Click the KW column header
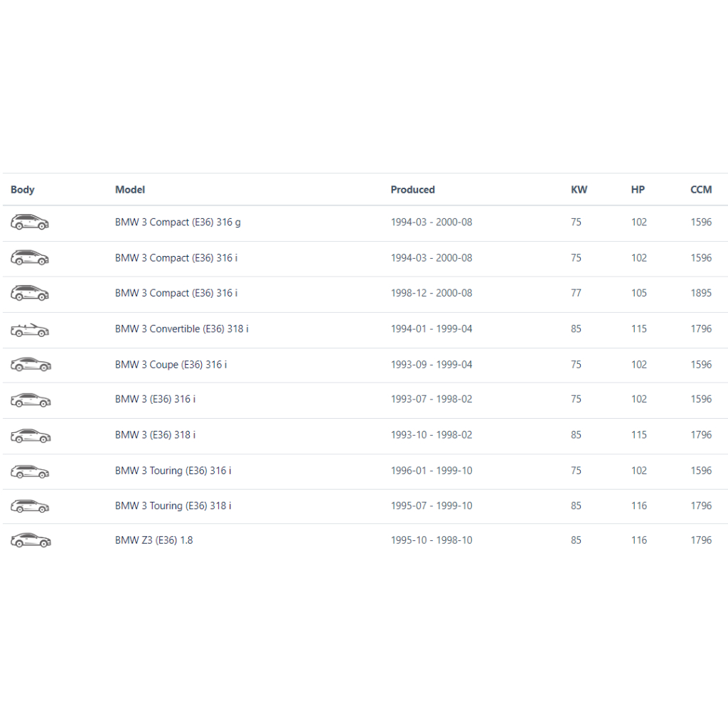The width and height of the screenshot is (728, 728). point(579,190)
